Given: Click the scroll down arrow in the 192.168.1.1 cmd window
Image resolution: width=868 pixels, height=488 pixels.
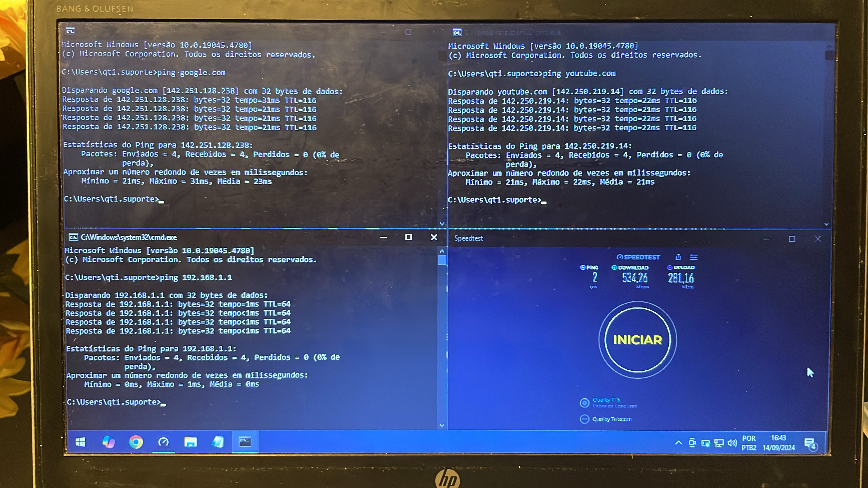Looking at the screenshot, I should pyautogui.click(x=442, y=425).
